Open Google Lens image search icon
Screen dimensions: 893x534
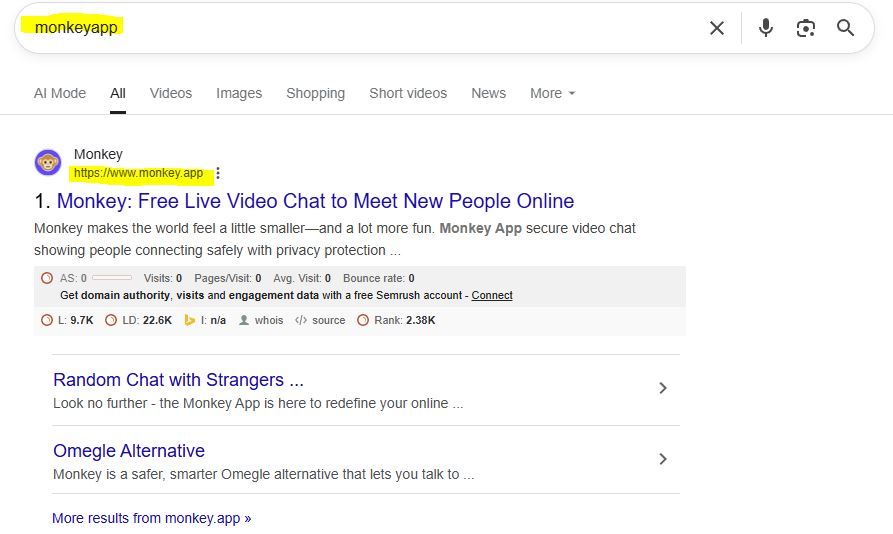tap(806, 28)
